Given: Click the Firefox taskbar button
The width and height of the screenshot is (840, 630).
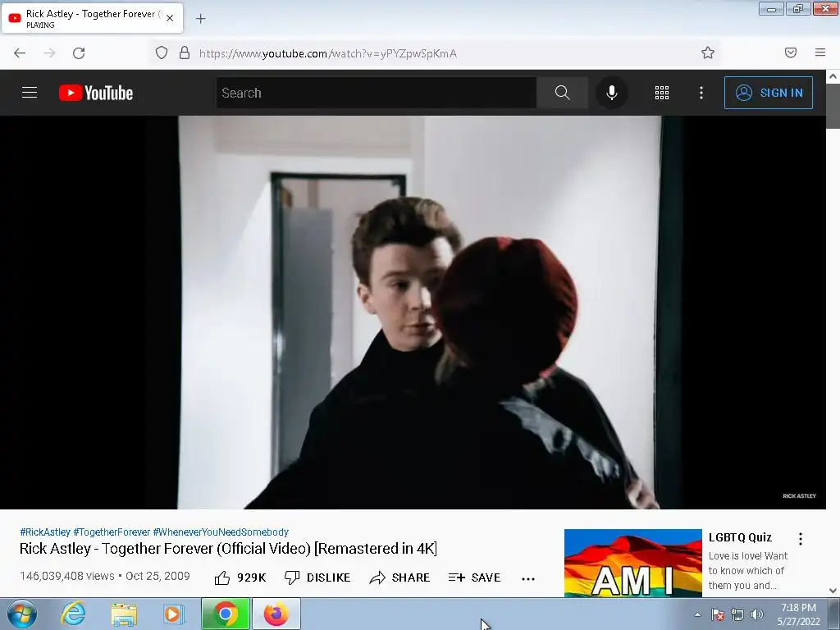Looking at the screenshot, I should (276, 614).
